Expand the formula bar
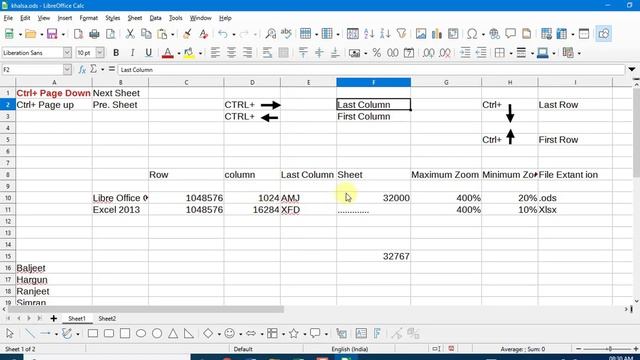640x360 pixels. 632,69
